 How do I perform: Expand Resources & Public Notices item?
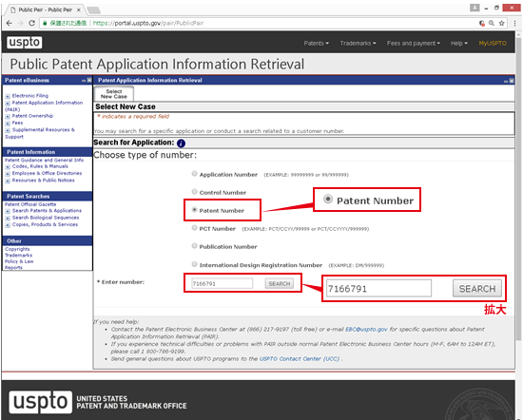[8, 181]
